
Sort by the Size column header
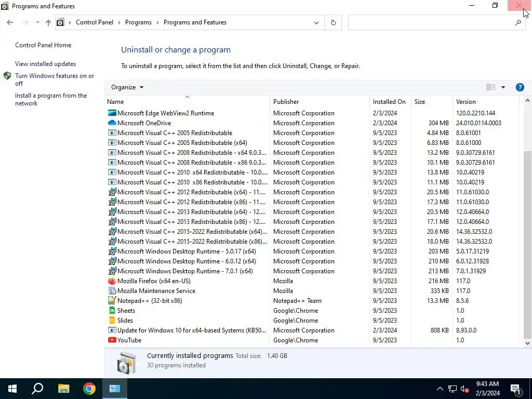[432, 101]
